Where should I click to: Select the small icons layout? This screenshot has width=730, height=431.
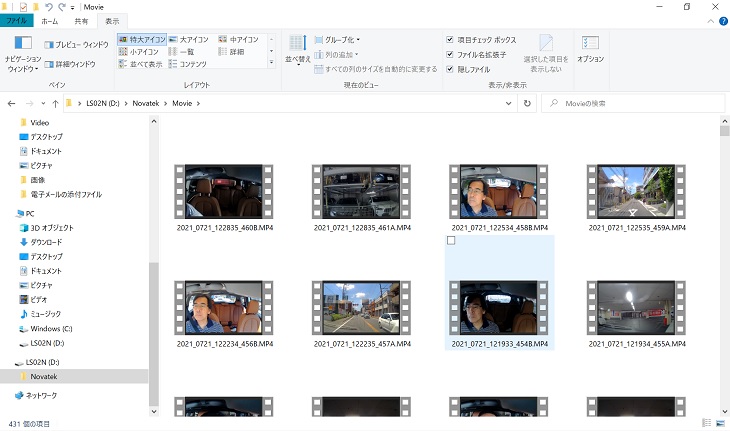[x=139, y=52]
